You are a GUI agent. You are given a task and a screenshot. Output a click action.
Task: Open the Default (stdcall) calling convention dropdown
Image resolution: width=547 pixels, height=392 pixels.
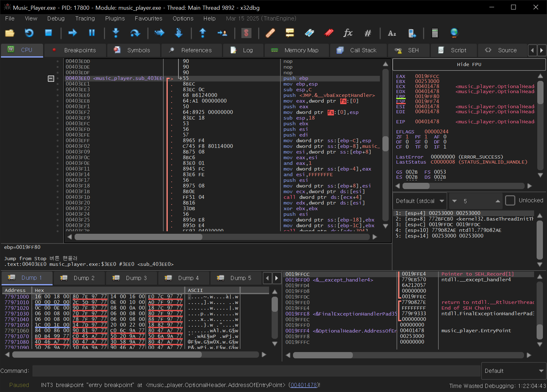[x=420, y=201]
